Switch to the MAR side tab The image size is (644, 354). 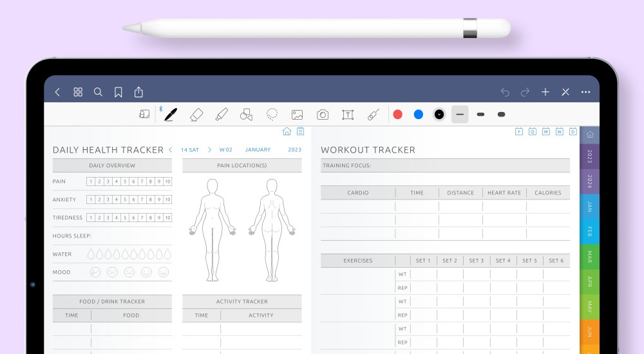(590, 257)
